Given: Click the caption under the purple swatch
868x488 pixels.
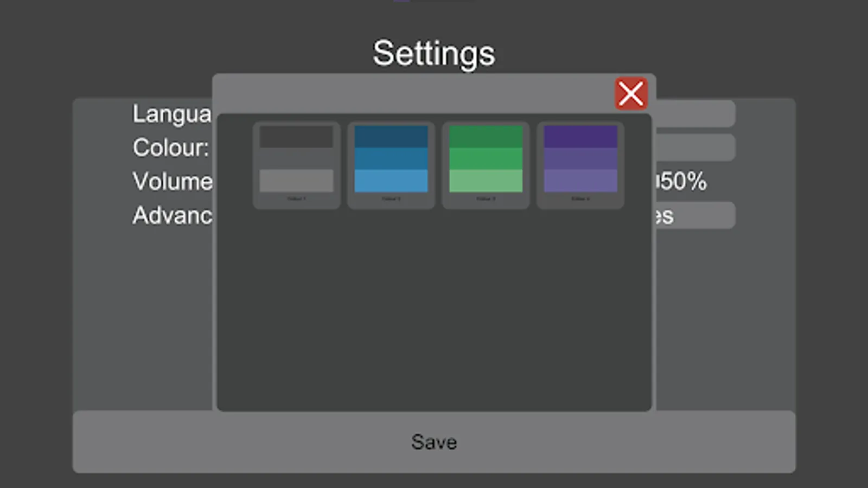Looking at the screenshot, I should pyautogui.click(x=580, y=199).
